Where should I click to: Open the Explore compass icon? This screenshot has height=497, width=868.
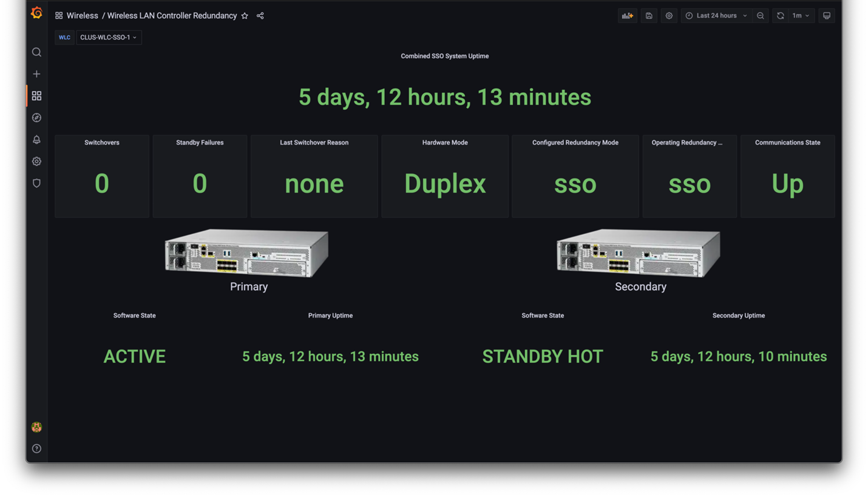pyautogui.click(x=36, y=118)
